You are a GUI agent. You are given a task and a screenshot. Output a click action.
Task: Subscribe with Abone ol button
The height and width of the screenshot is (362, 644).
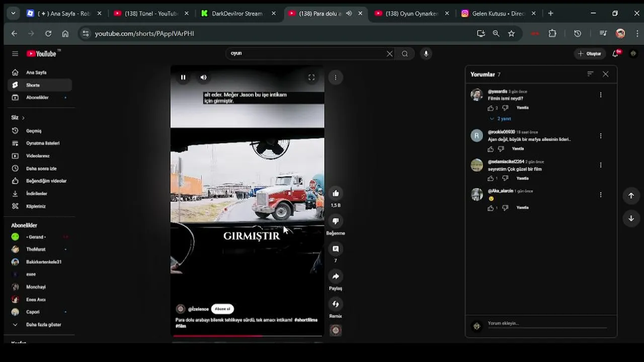[x=222, y=309]
